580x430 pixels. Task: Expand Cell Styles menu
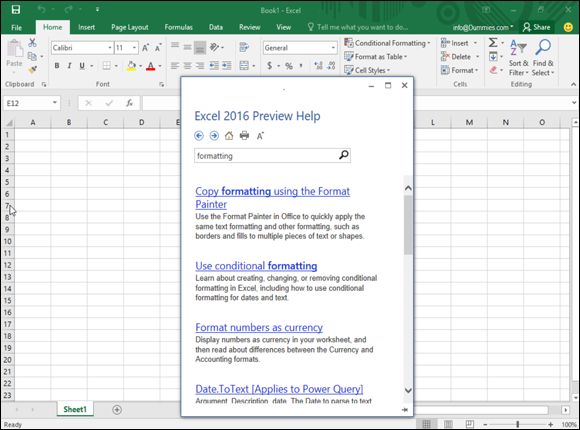(x=367, y=70)
